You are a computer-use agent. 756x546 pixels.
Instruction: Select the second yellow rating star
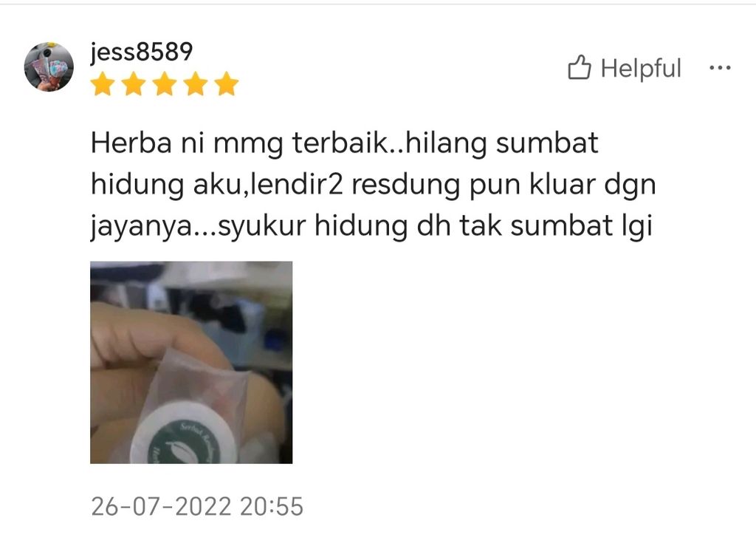pos(134,84)
